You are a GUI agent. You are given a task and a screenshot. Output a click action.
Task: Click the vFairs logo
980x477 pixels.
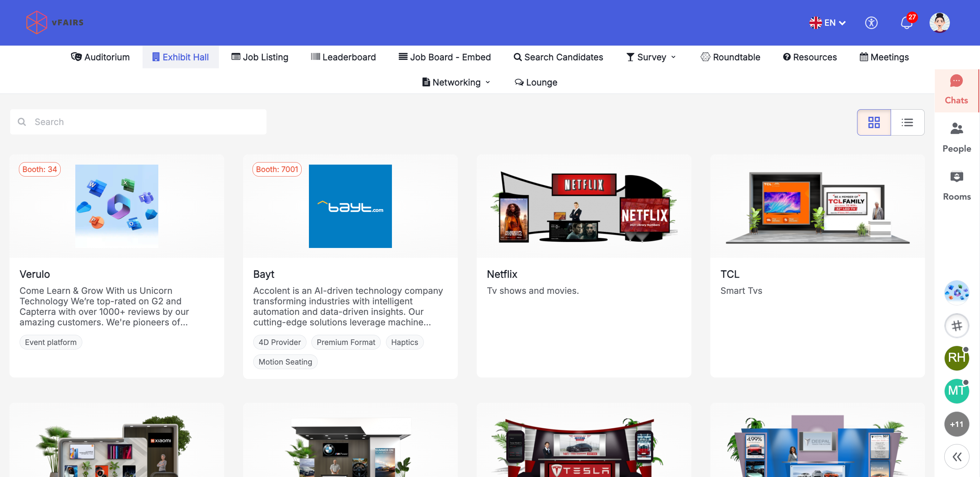(55, 22)
